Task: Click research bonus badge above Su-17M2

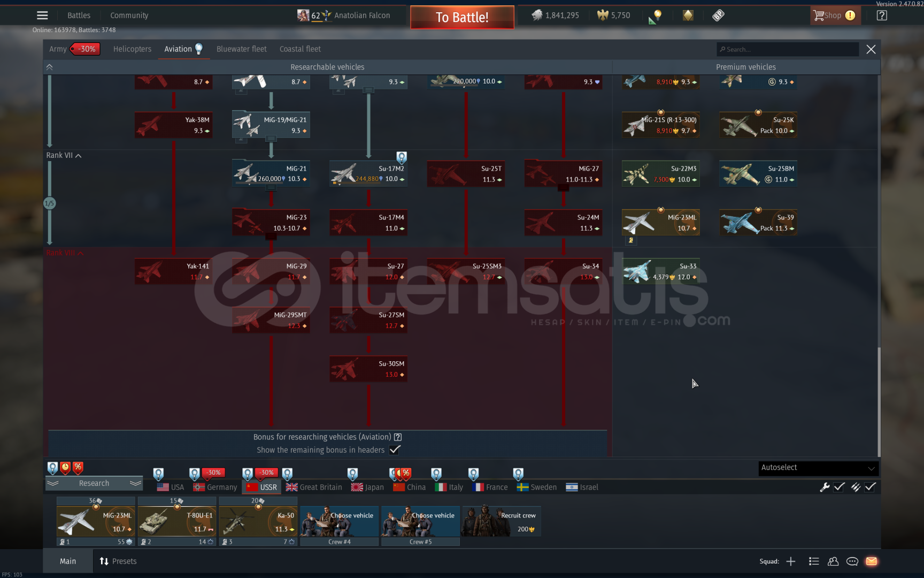Action: (402, 157)
